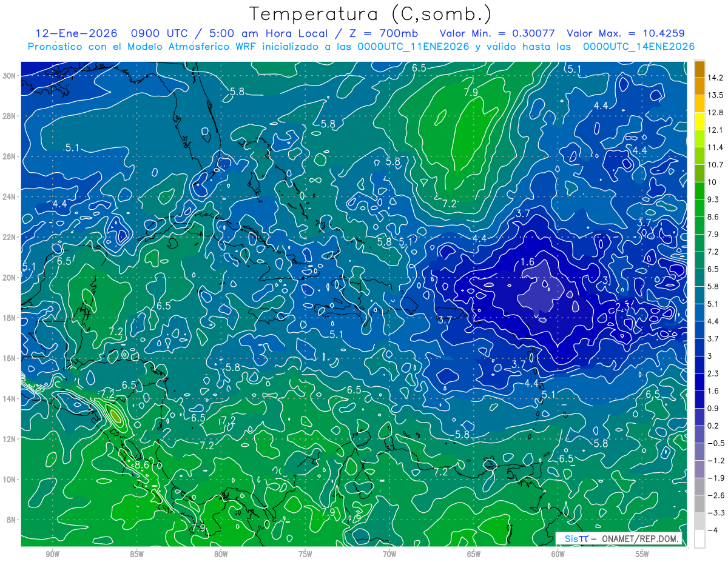This screenshot has width=728, height=562.
Task: Click the white swatch below -4
Action: pyautogui.click(x=699, y=539)
